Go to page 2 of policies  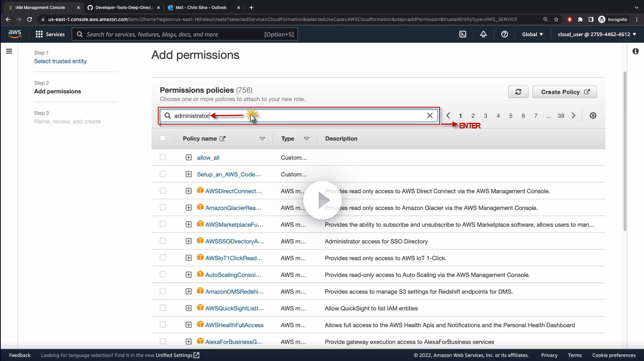pyautogui.click(x=473, y=116)
